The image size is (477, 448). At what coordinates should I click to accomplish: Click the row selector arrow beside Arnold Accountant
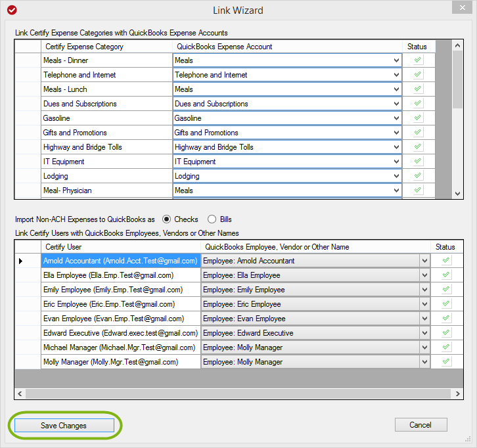point(20,261)
